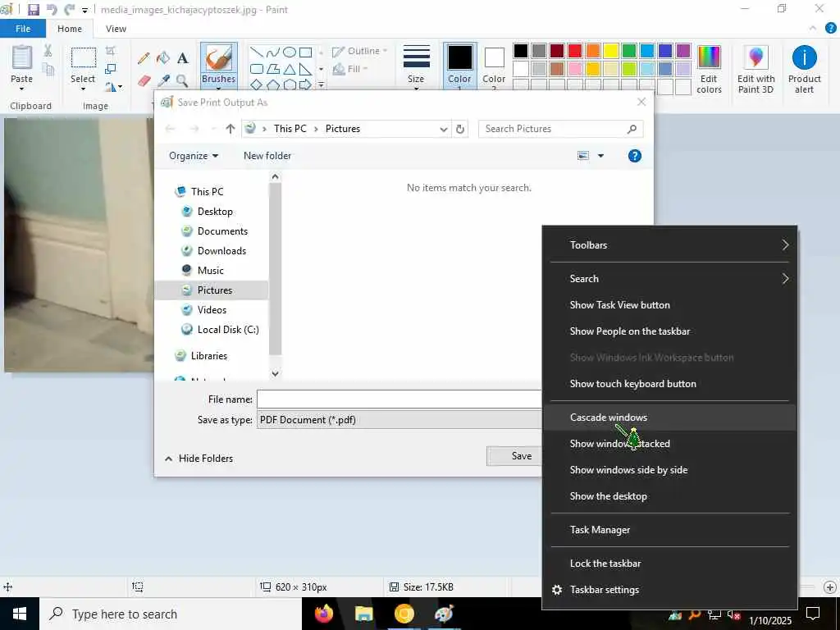
Task: Select Local Disk (C:) in folder tree
Action: (x=228, y=330)
